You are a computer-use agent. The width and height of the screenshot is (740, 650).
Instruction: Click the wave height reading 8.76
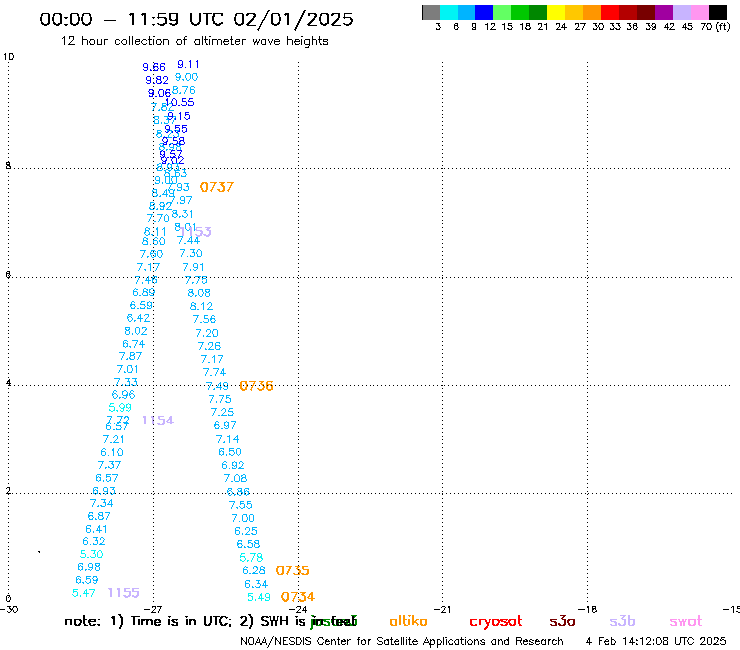point(184,91)
